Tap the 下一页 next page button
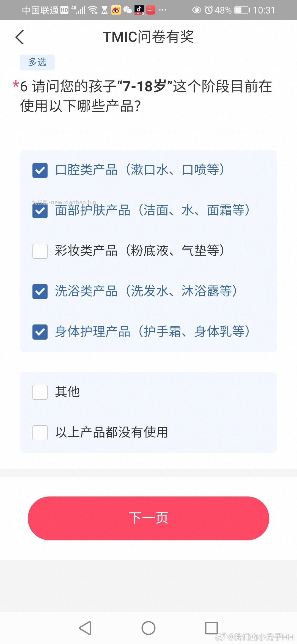This screenshot has width=297, height=644. 148,518
